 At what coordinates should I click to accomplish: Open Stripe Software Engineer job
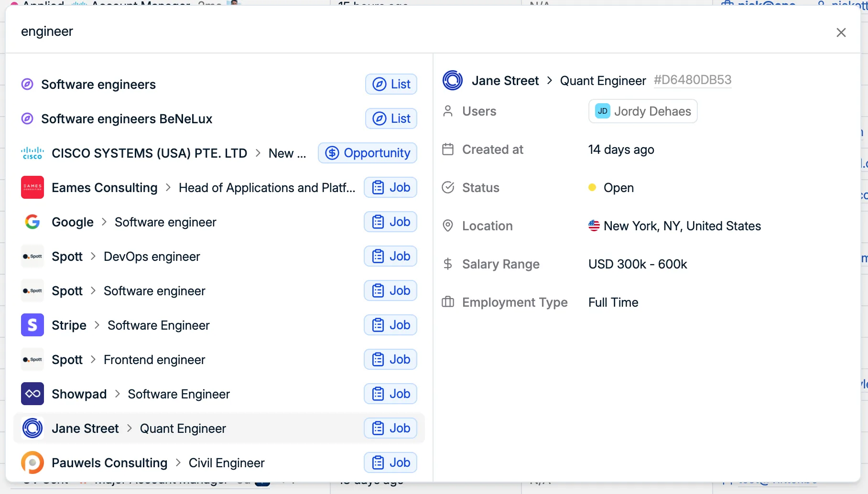coord(219,325)
